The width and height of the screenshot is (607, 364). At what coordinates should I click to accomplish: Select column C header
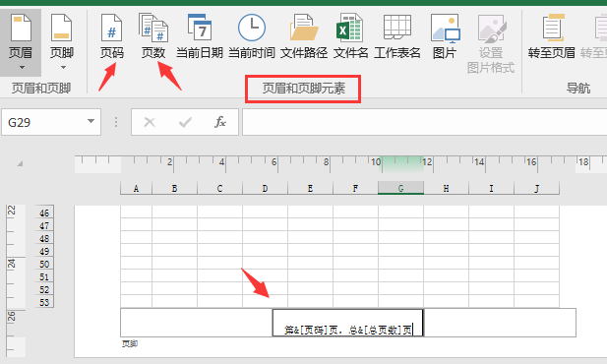click(220, 188)
